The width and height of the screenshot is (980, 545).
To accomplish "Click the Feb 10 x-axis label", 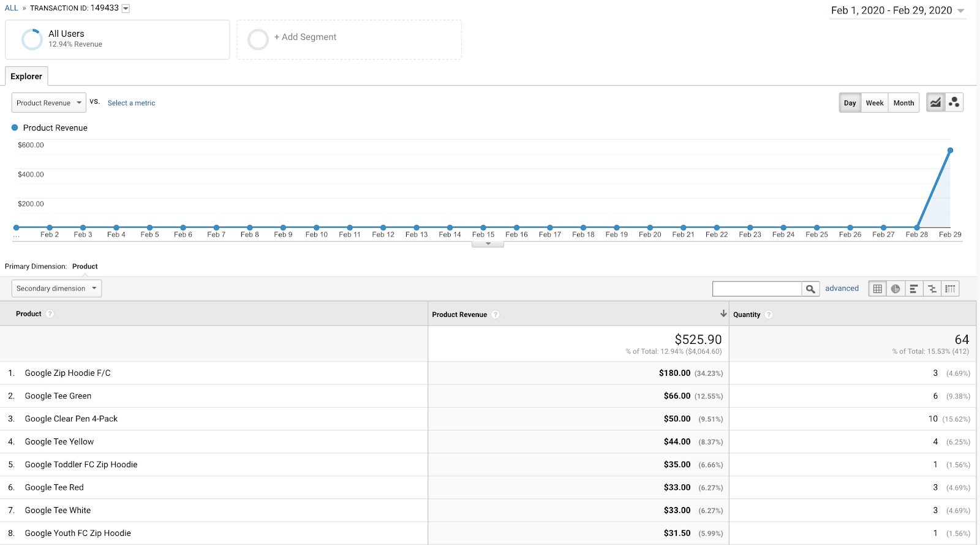I will [x=317, y=234].
